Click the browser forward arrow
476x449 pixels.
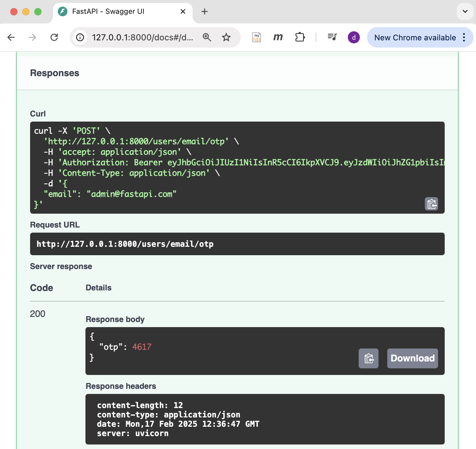coord(32,37)
